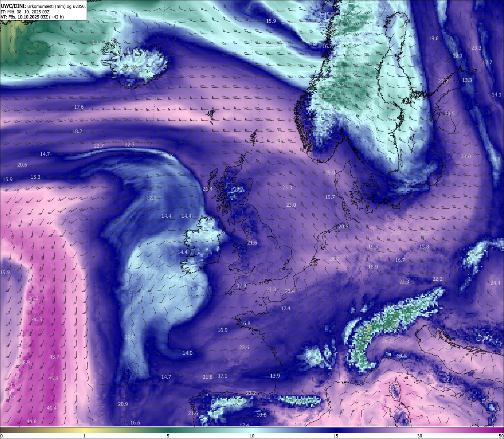Select the 12.1 value label
504x439 pixels.
[458, 56]
